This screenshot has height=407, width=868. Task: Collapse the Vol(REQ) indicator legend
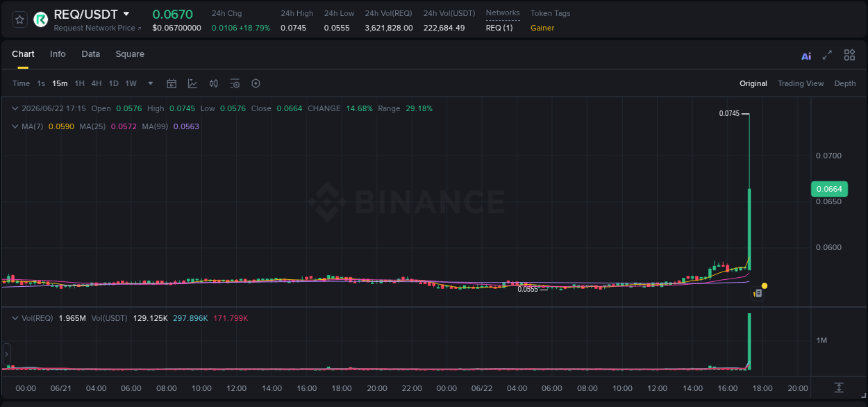tap(15, 318)
